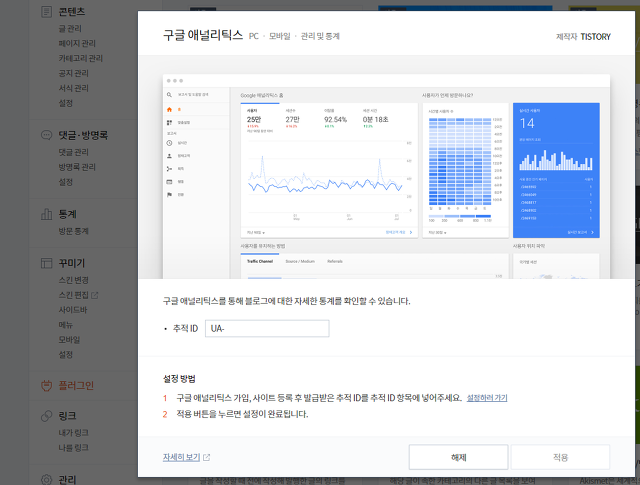Select the 콘텐츠 sidebar heading

72,12
